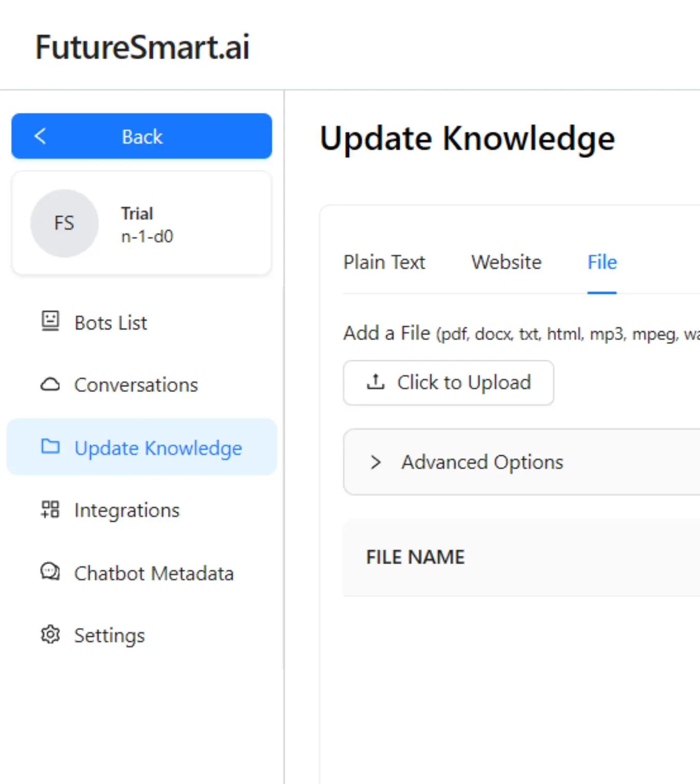700x784 pixels.
Task: Click the Chatbot Metadata chat bubble icon
Action: coord(50,572)
